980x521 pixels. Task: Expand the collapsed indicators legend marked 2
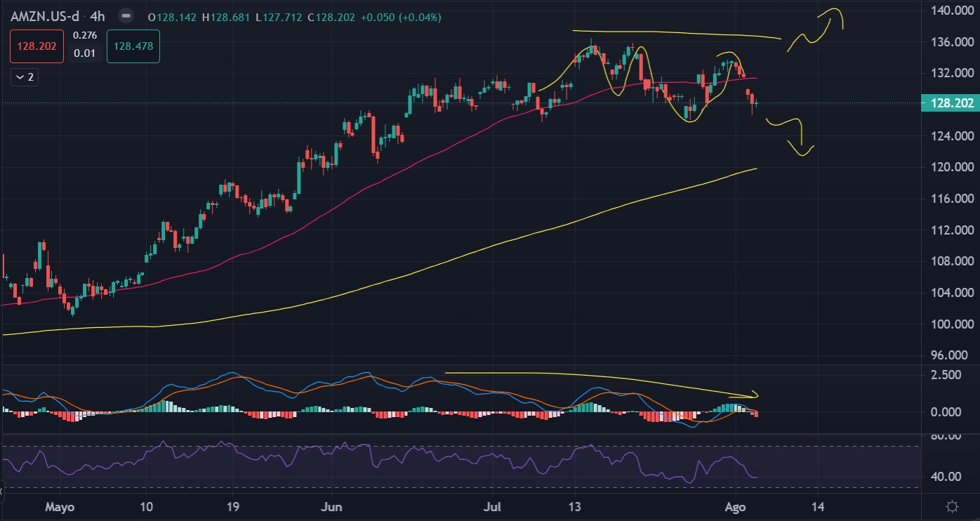pyautogui.click(x=25, y=77)
